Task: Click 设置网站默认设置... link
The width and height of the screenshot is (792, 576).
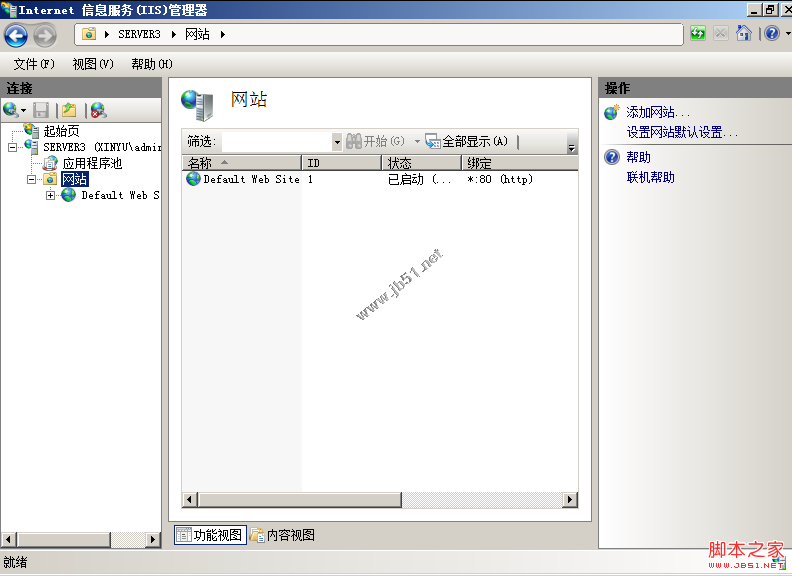Action: pos(682,132)
